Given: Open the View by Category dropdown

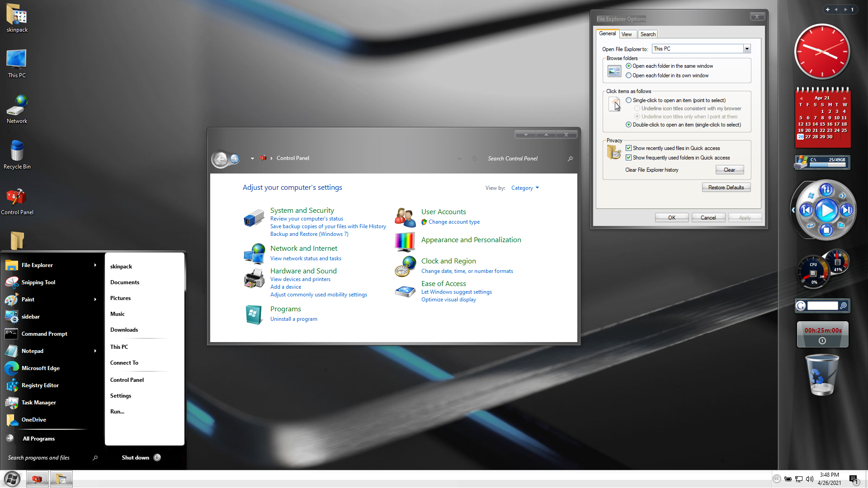Looking at the screenshot, I should 525,188.
